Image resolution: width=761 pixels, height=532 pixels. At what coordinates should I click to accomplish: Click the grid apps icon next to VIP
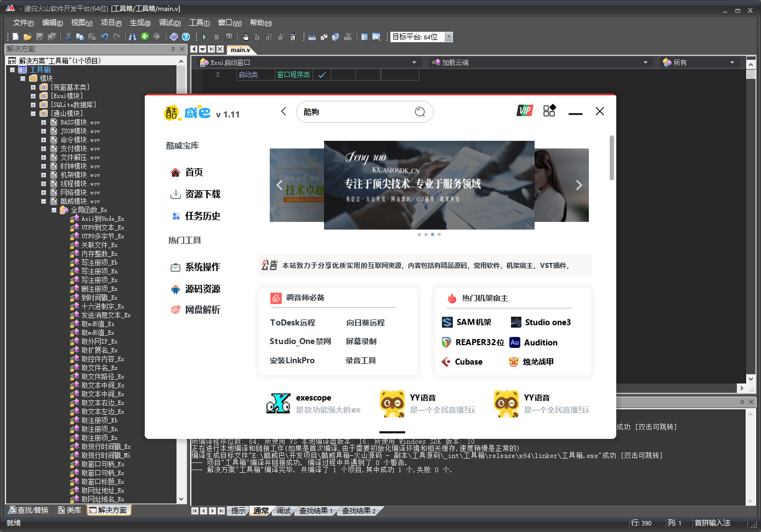(549, 111)
